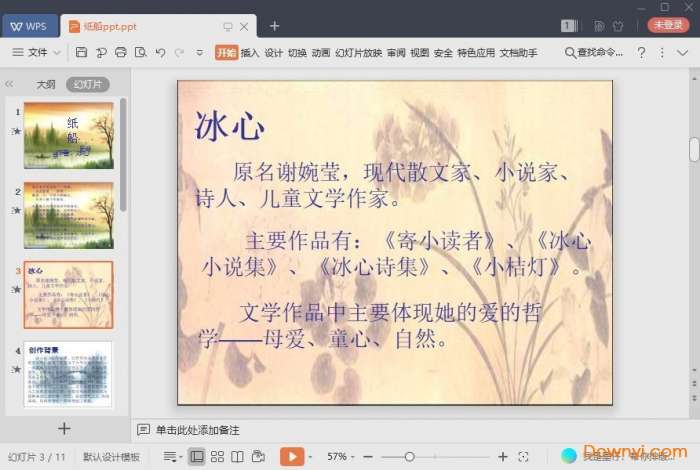Open the 特色应用 tab
The width and height of the screenshot is (700, 470).
click(x=476, y=53)
